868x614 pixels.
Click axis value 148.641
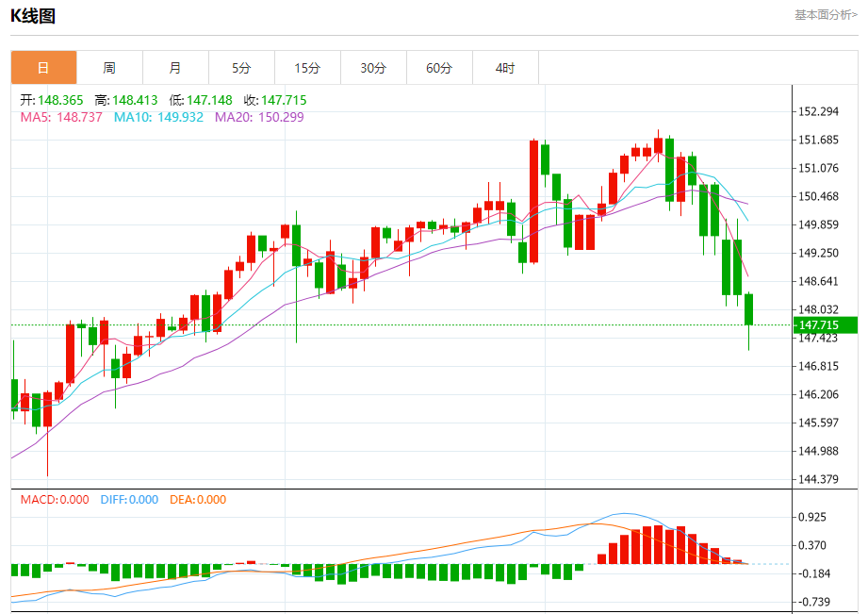tap(818, 281)
